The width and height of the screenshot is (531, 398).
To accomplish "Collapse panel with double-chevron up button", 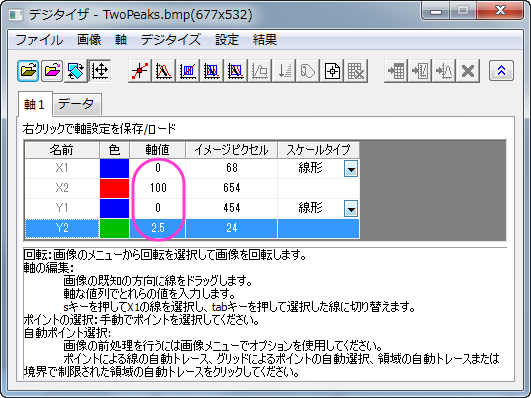I will coord(502,70).
